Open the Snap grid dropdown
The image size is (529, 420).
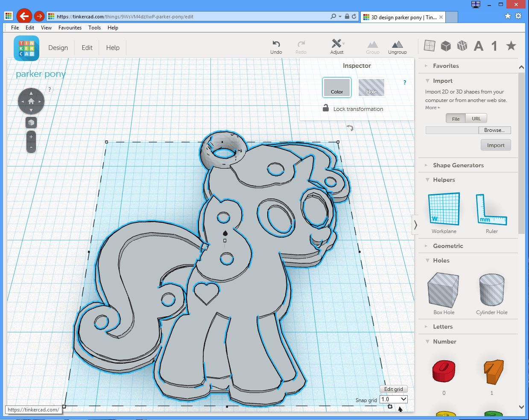coord(394,399)
